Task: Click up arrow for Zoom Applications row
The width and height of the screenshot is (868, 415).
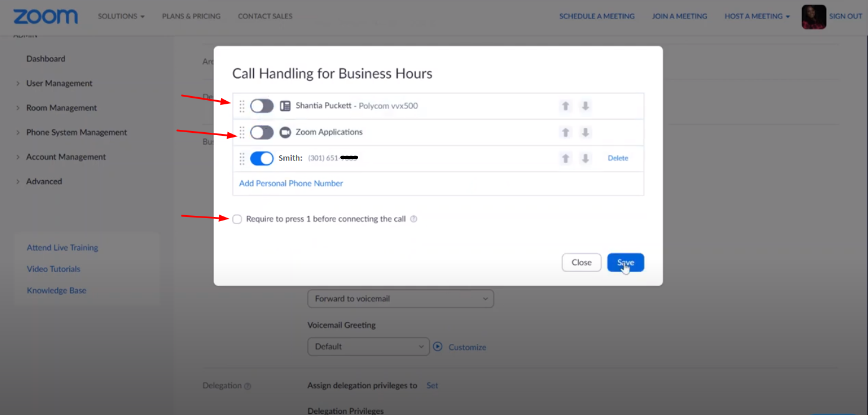Action: tap(566, 132)
